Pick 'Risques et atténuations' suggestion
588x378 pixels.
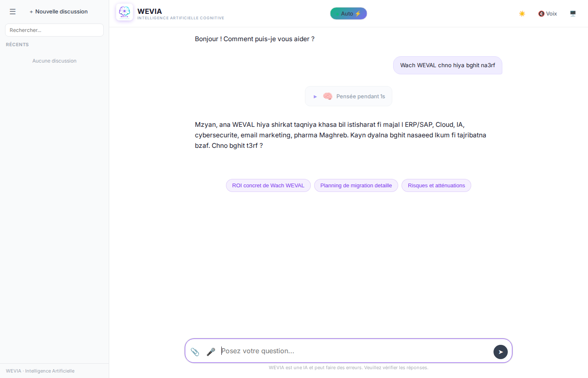[x=436, y=186]
